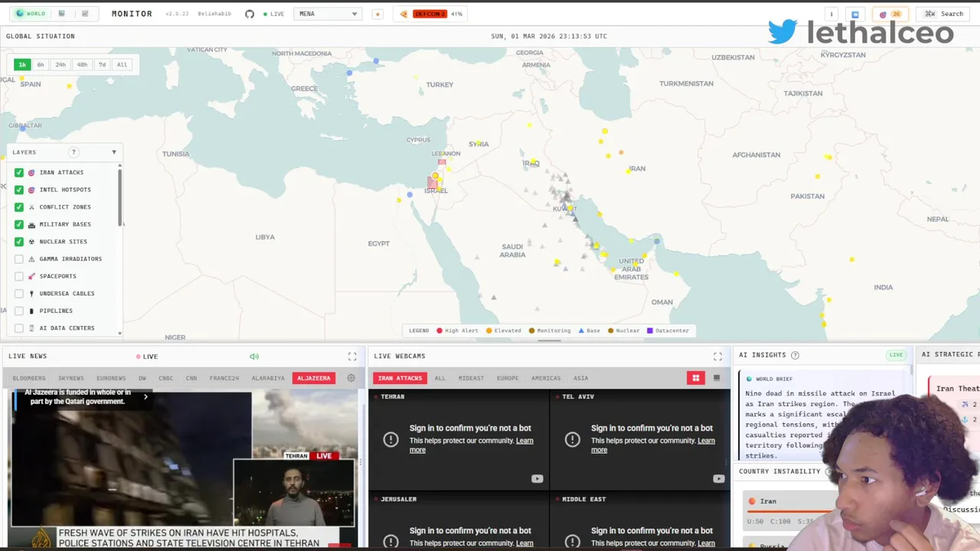
Task: Select the third variant icon beside World
Action: pos(85,14)
